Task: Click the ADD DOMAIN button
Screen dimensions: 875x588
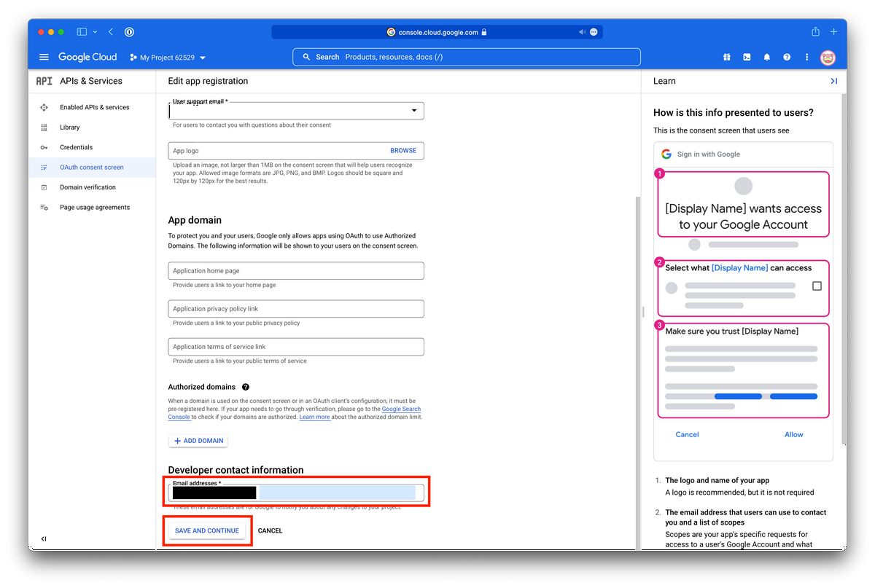Action: coord(198,441)
